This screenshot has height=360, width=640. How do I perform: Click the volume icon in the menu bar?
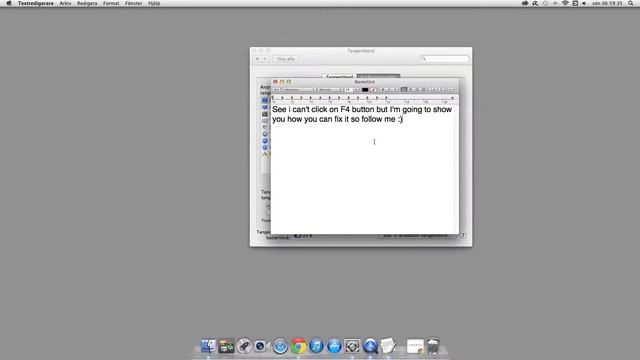point(584,3)
